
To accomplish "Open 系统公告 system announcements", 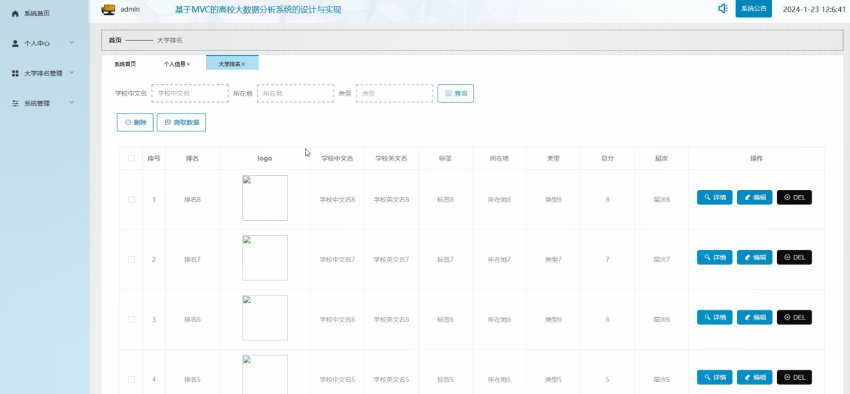I will coord(754,9).
